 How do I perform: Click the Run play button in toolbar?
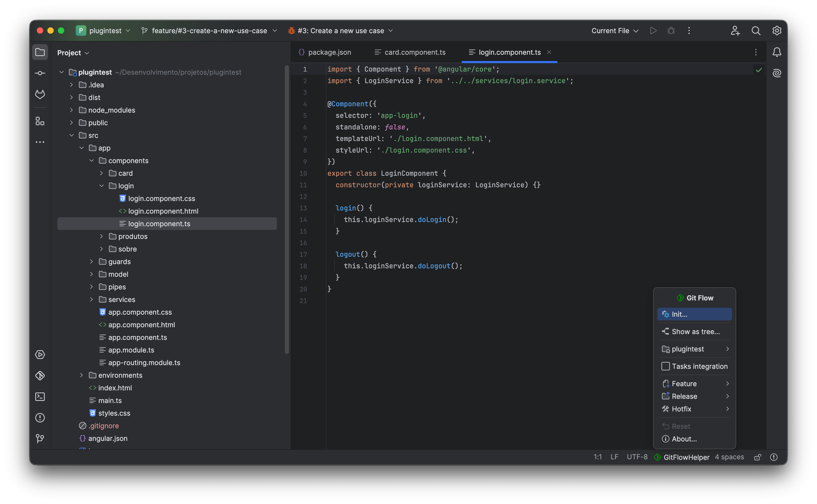coord(653,31)
